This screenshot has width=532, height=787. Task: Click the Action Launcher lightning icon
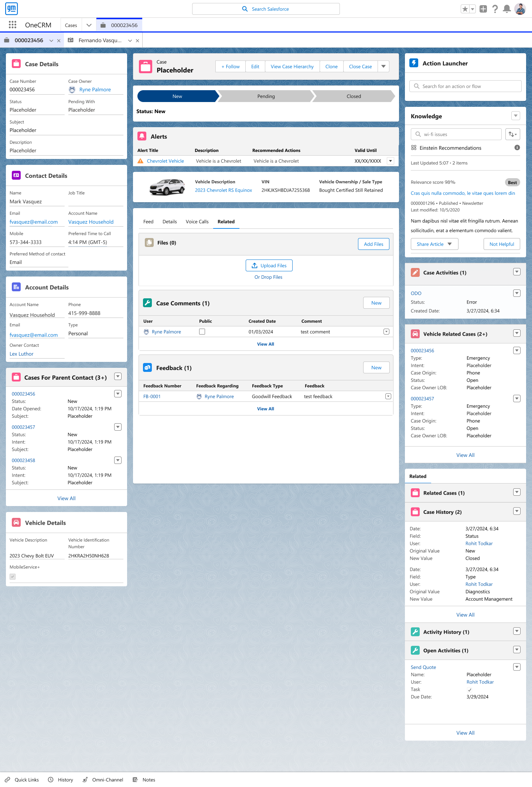coord(414,63)
